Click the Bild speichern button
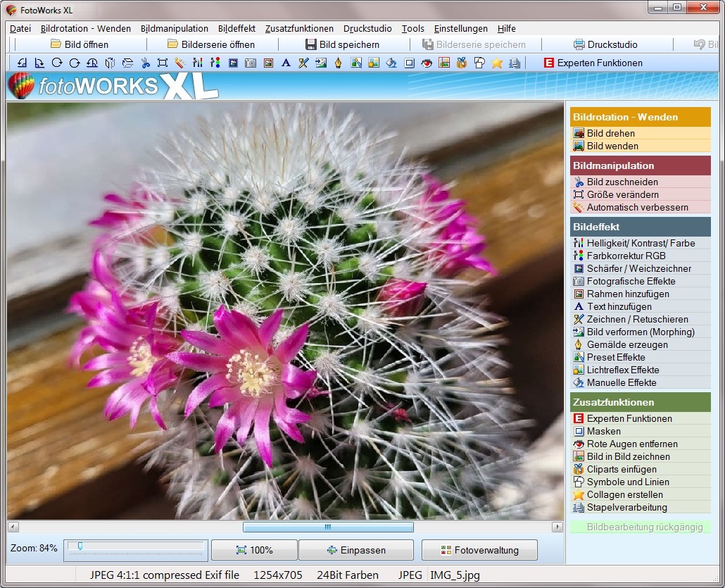The width and height of the screenshot is (725, 588). click(x=343, y=44)
